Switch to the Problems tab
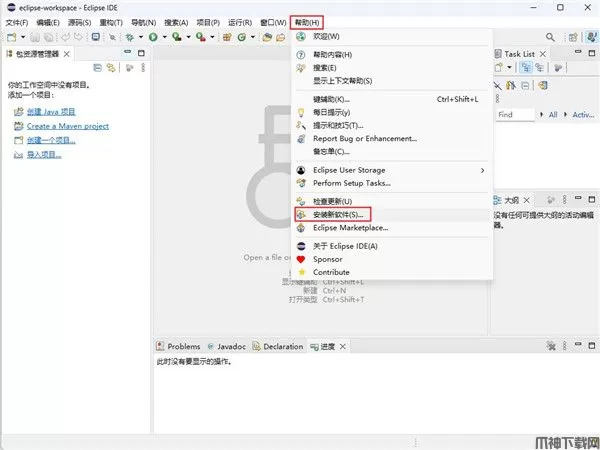 click(x=178, y=347)
